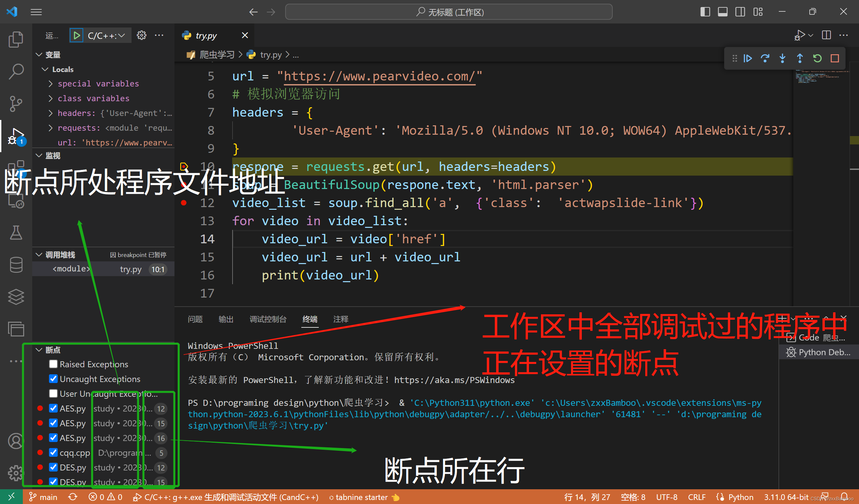Uncheck the cqq.cpp breakpoint
Image resolution: width=859 pixels, height=504 pixels.
[x=53, y=453]
